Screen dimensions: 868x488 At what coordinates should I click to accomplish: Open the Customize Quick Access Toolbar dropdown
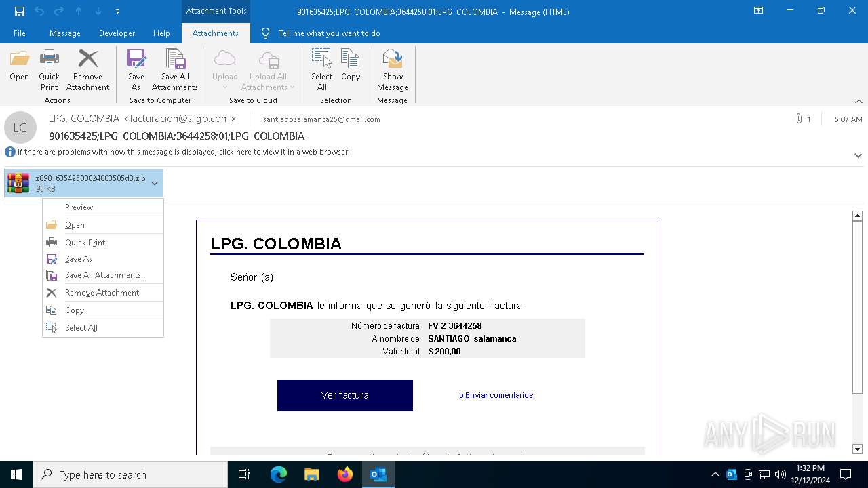pyautogui.click(x=118, y=12)
